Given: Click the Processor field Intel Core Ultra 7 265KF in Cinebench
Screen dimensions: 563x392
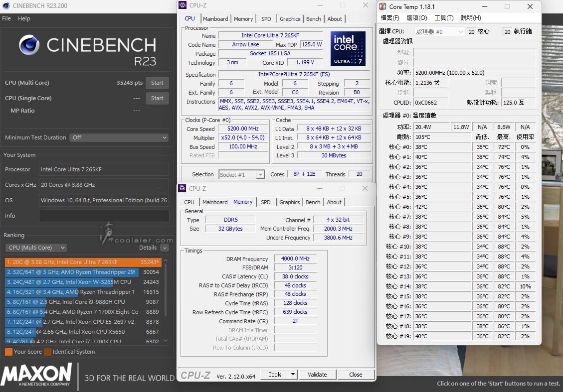Looking at the screenshot, I should [x=104, y=169].
